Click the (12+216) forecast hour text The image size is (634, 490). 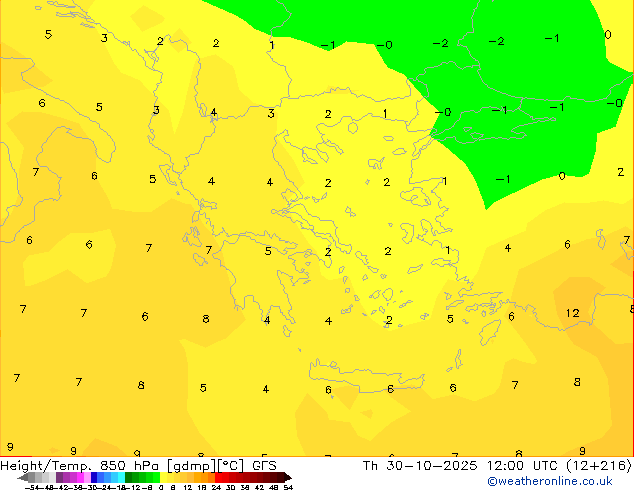598,466
